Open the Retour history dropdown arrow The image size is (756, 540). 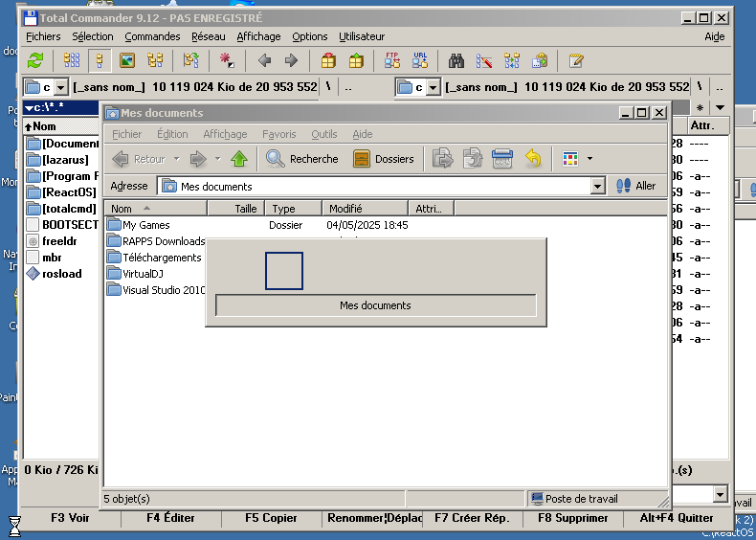click(176, 159)
